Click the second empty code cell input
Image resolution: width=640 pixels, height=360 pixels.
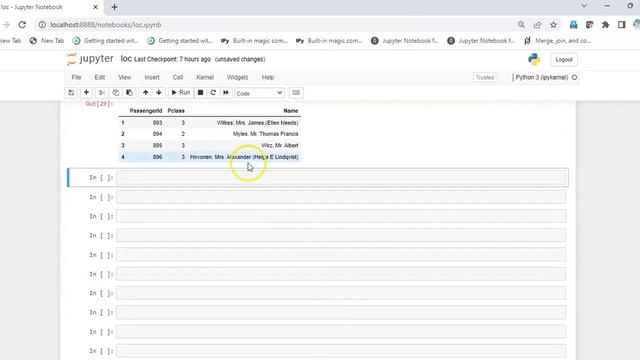coord(341,197)
